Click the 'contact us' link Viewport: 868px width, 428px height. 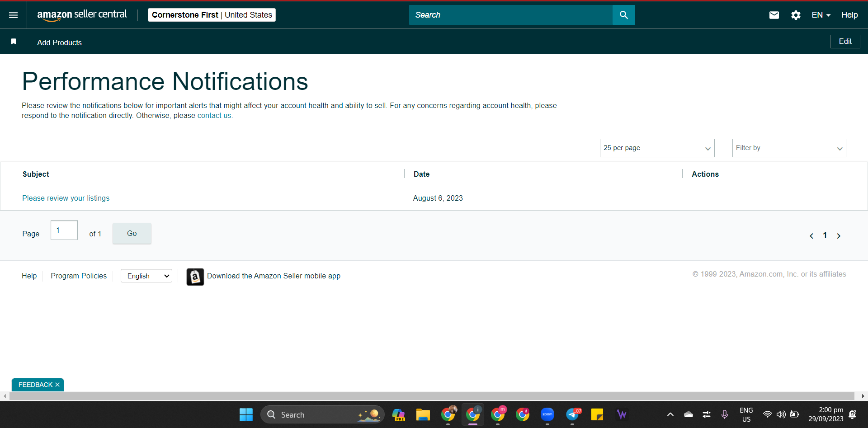[x=215, y=116]
